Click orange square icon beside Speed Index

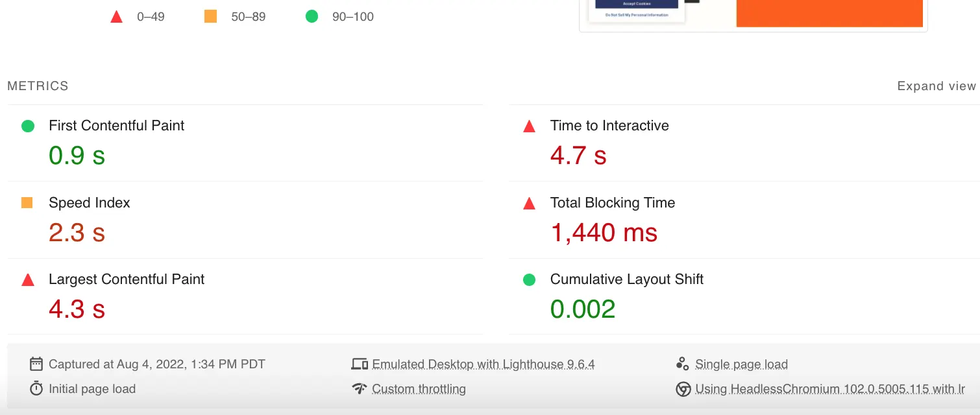pos(27,203)
